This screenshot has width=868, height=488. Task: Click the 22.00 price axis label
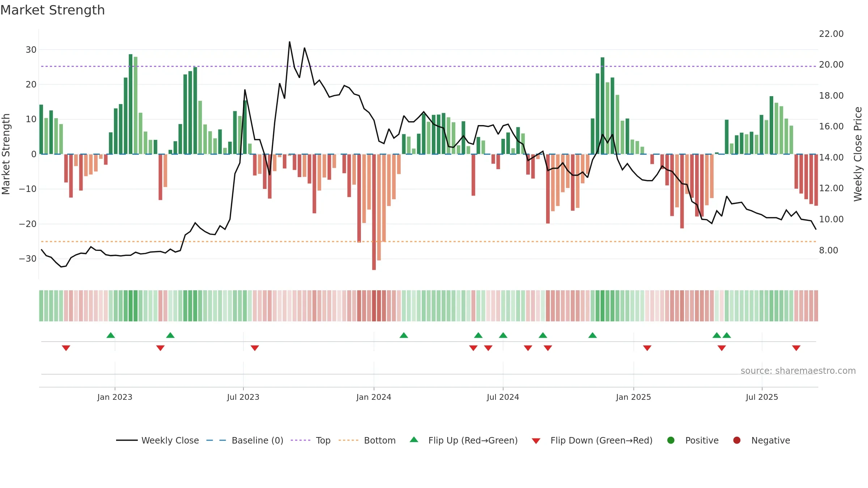(831, 34)
